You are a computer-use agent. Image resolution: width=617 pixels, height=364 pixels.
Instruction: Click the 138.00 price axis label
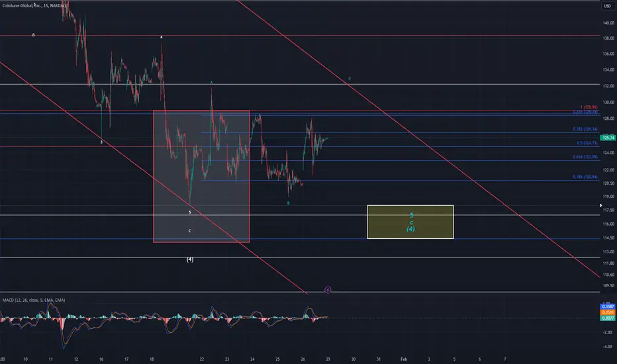(608, 38)
